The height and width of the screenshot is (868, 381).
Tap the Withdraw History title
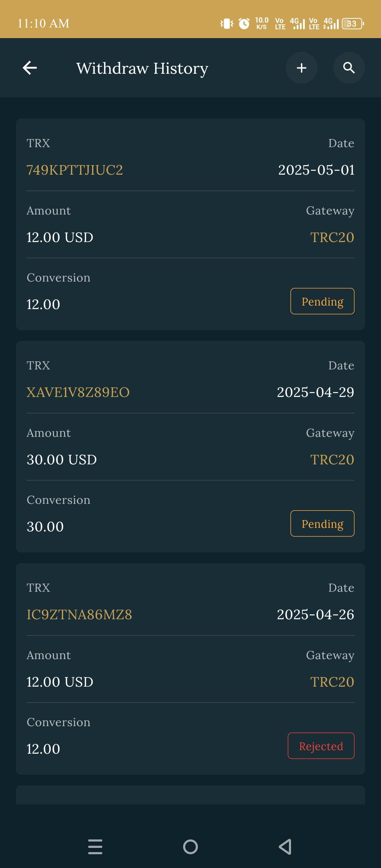[x=142, y=68]
